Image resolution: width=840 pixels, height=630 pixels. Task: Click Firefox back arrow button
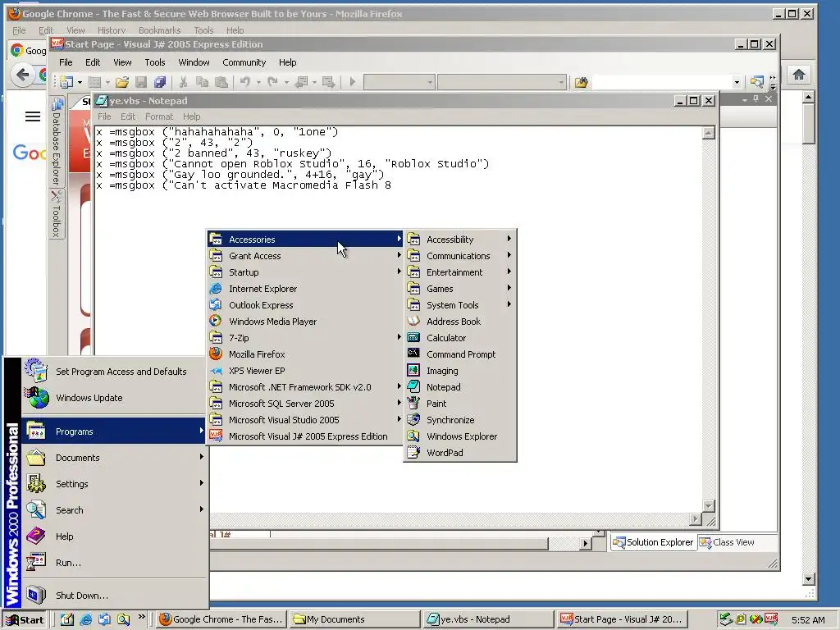click(x=22, y=75)
